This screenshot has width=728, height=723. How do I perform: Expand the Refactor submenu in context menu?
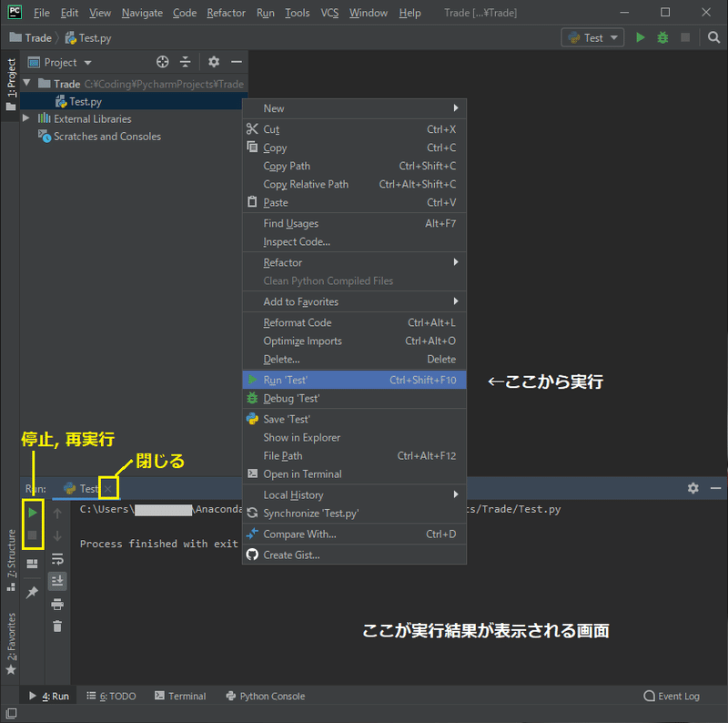tap(354, 262)
